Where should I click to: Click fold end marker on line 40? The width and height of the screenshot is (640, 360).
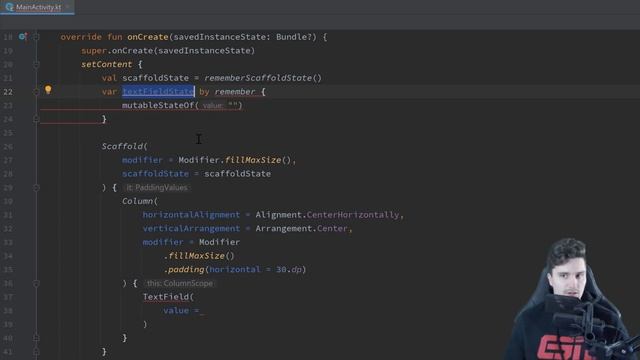36,338
